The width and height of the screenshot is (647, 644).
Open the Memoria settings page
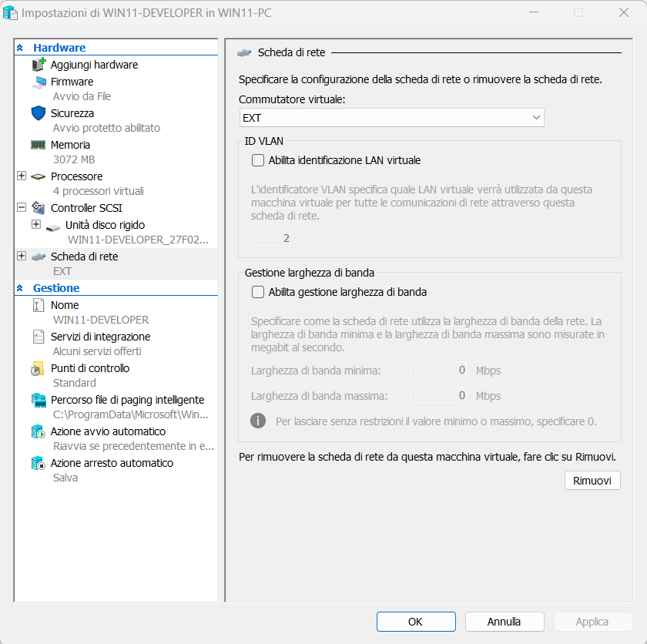[70, 145]
